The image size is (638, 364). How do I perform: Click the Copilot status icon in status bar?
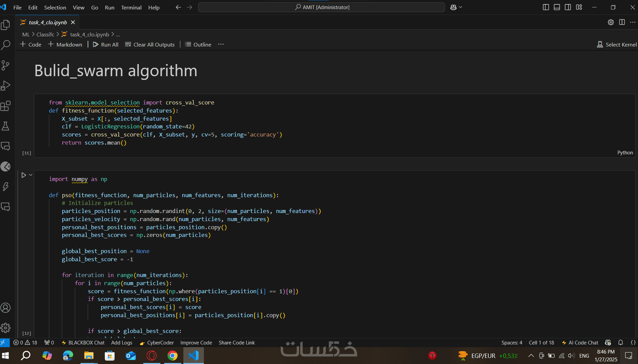[608, 343]
